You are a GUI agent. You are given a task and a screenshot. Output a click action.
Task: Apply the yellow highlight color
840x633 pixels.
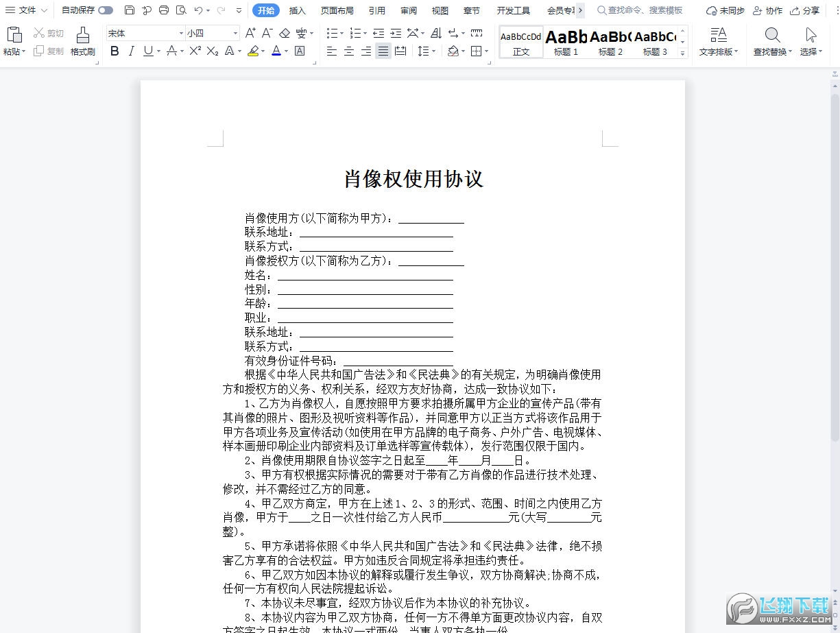tap(253, 51)
